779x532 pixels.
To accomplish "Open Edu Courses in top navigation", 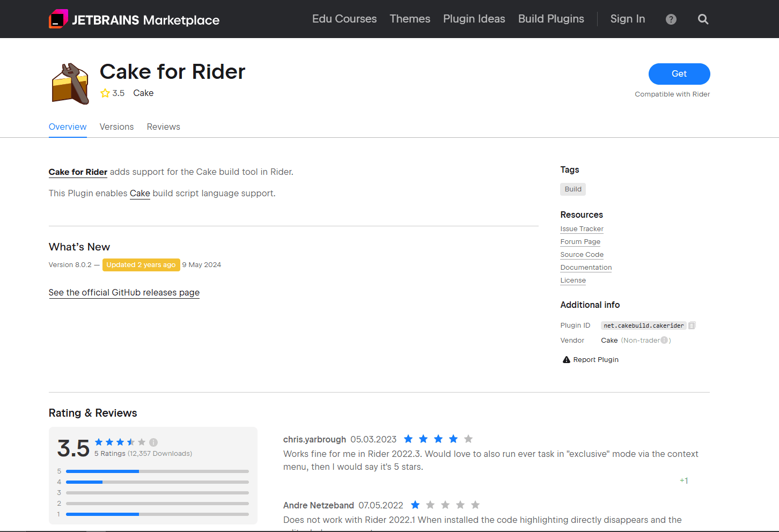I will tap(344, 19).
